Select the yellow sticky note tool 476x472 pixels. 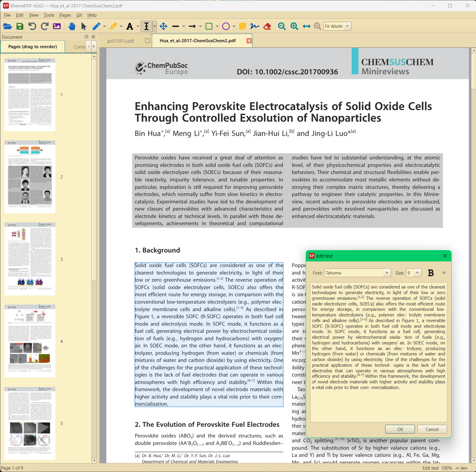242,26
